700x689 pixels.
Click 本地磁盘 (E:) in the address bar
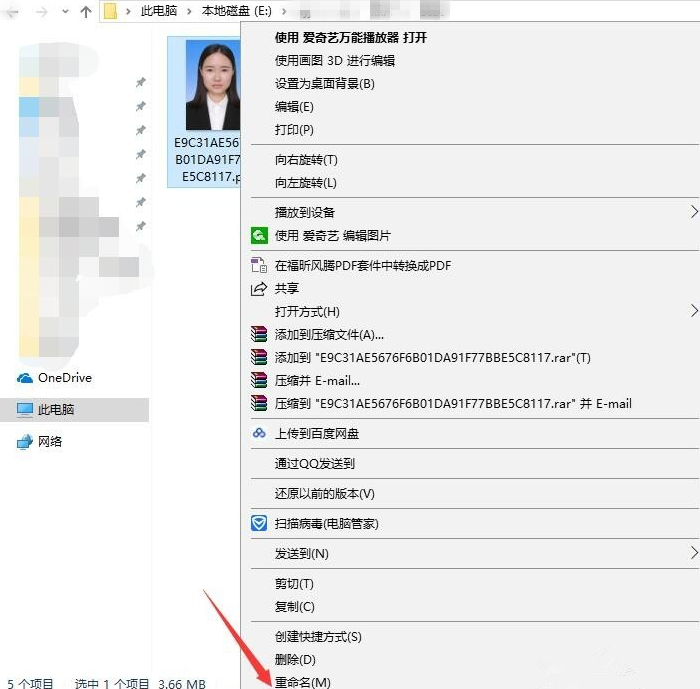point(237,11)
